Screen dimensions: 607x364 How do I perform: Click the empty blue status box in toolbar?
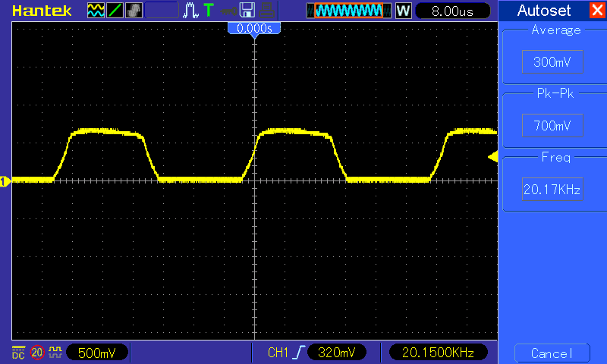click(x=162, y=11)
